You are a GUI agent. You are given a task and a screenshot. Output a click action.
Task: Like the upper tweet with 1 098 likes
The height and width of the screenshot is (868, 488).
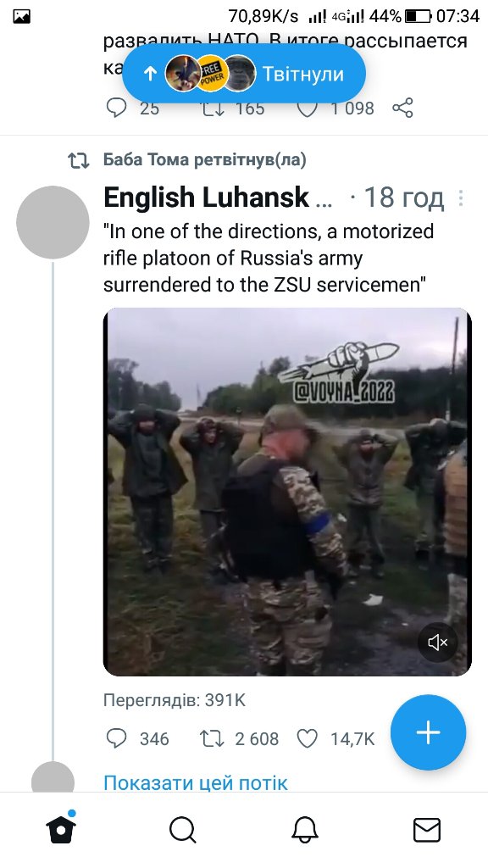pos(308,108)
